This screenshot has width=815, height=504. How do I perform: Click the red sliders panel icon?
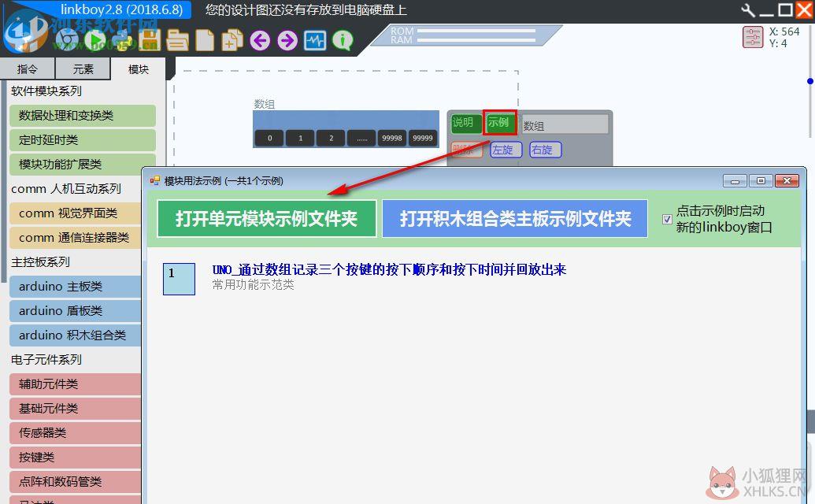tap(753, 37)
